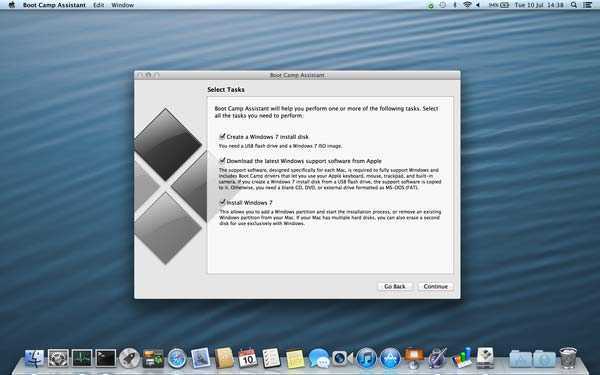The image size is (600, 375).
Task: Uncheck Download latest Windows support software
Action: click(222, 161)
